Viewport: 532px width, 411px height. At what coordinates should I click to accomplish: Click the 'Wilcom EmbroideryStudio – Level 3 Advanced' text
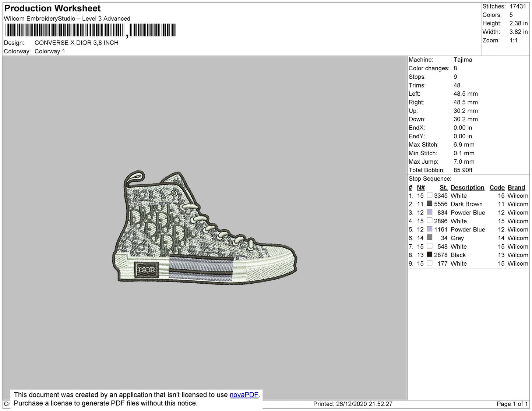click(x=67, y=18)
